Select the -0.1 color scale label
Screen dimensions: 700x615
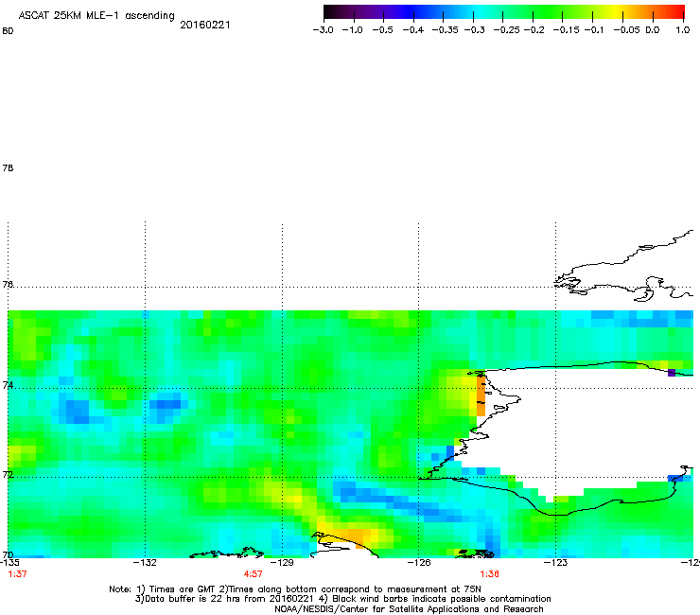click(593, 30)
